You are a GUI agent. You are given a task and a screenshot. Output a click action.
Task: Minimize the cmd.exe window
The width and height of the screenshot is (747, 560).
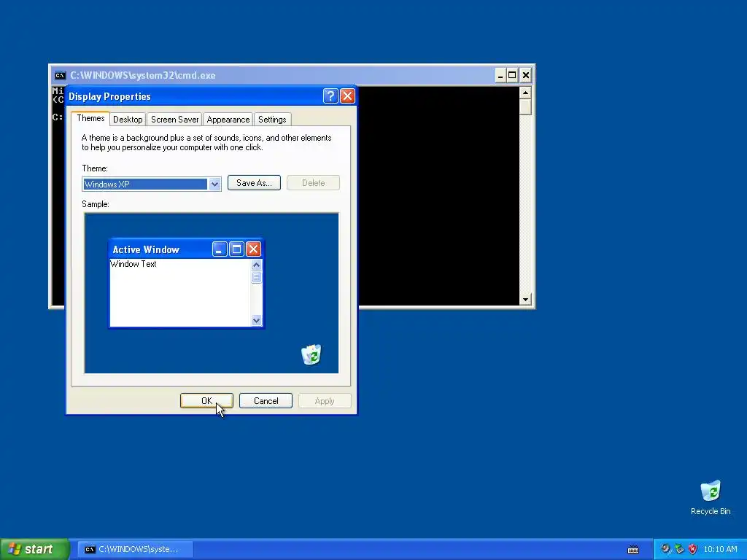click(x=500, y=75)
